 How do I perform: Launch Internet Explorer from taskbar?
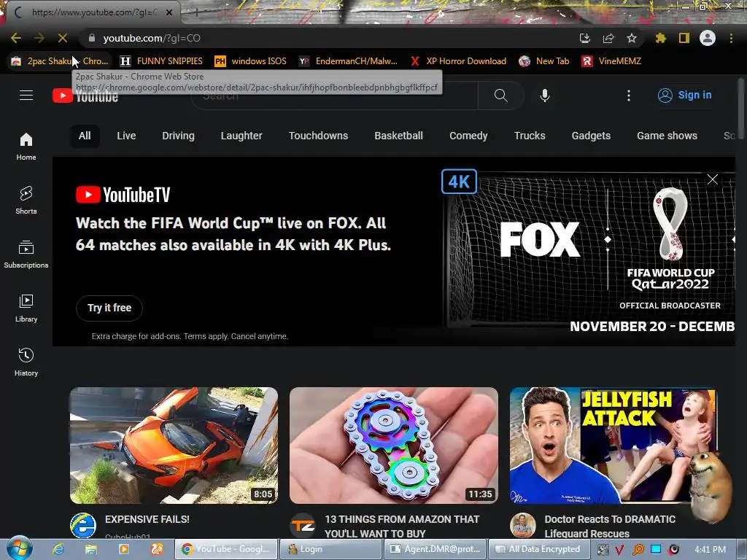pyautogui.click(x=58, y=549)
